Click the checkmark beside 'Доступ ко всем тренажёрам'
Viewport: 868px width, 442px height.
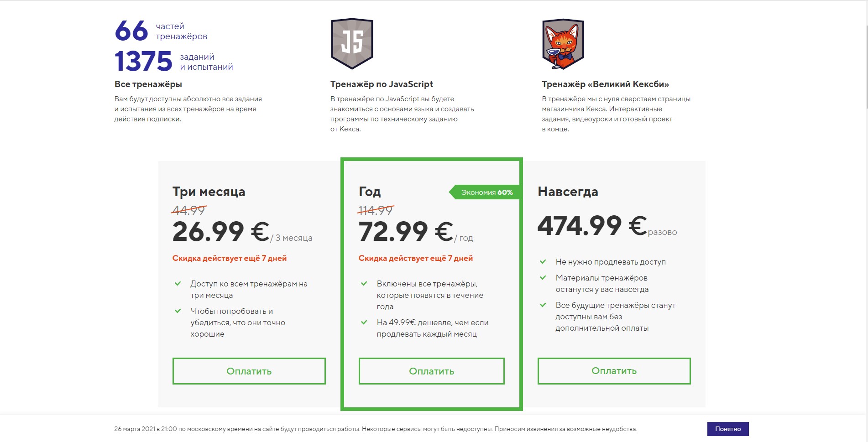(x=178, y=284)
